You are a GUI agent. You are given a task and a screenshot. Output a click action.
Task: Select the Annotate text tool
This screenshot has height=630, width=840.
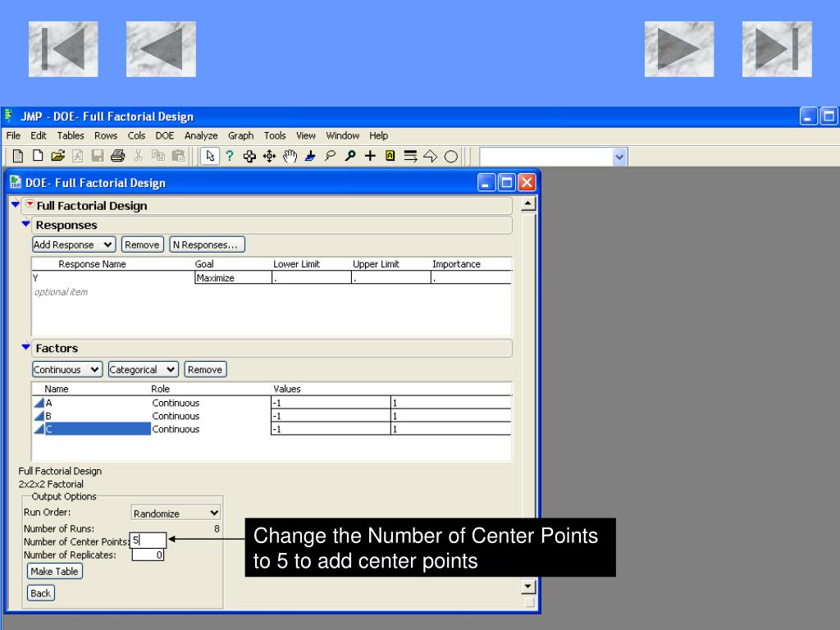click(x=390, y=156)
